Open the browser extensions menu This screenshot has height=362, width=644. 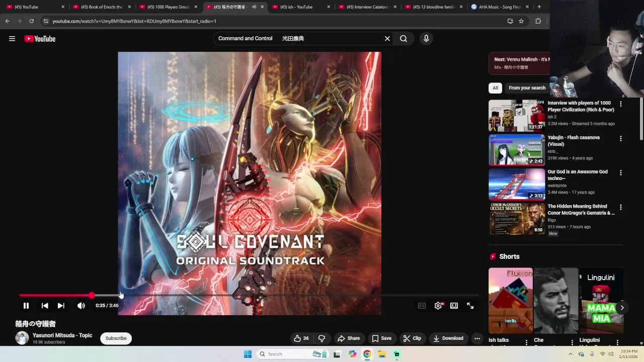tap(538, 21)
